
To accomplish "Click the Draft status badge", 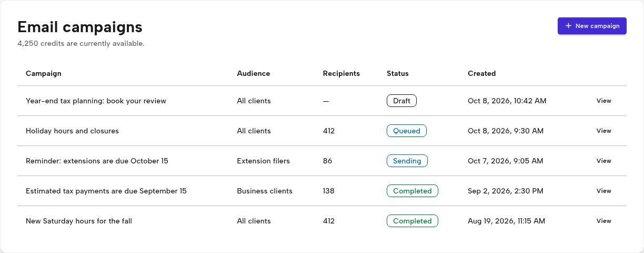I will (x=401, y=101).
